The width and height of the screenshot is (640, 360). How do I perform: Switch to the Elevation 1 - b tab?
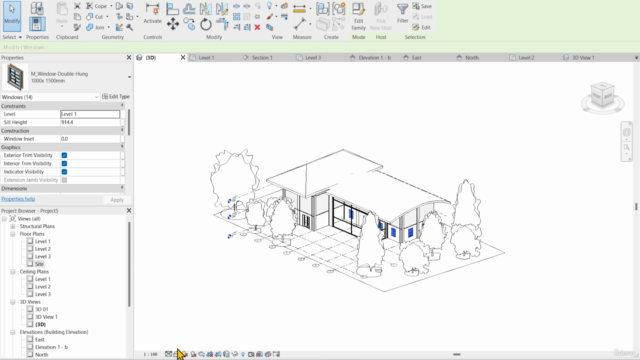pos(374,58)
